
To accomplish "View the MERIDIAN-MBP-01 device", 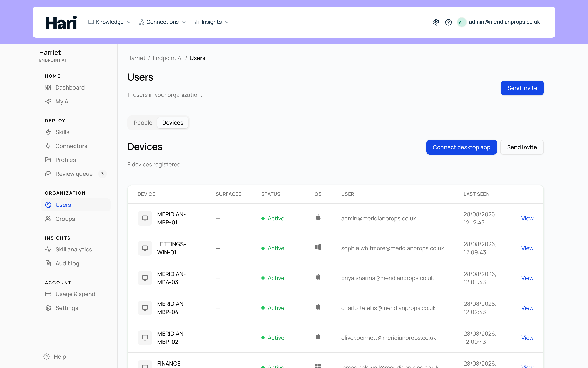I will pos(527,218).
